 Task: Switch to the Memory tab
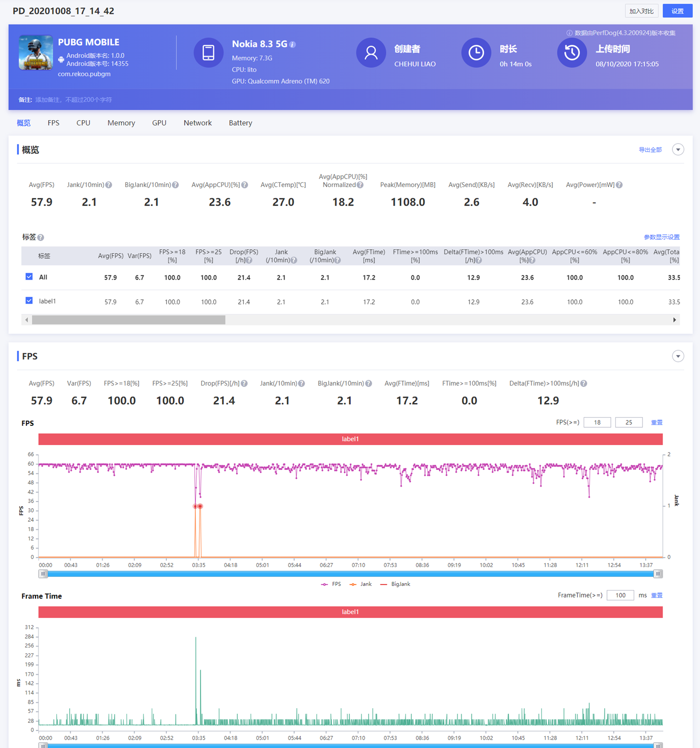[x=121, y=123]
